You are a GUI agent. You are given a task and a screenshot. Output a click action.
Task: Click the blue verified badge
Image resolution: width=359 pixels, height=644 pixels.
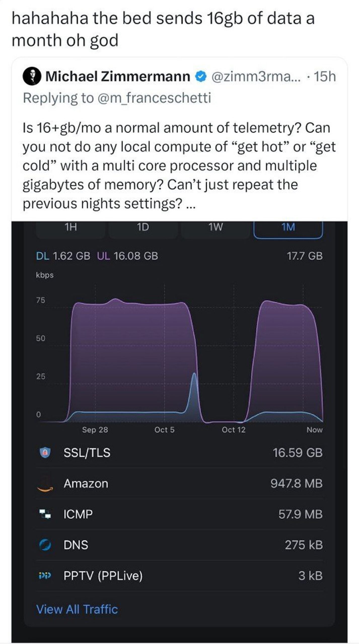coord(201,77)
